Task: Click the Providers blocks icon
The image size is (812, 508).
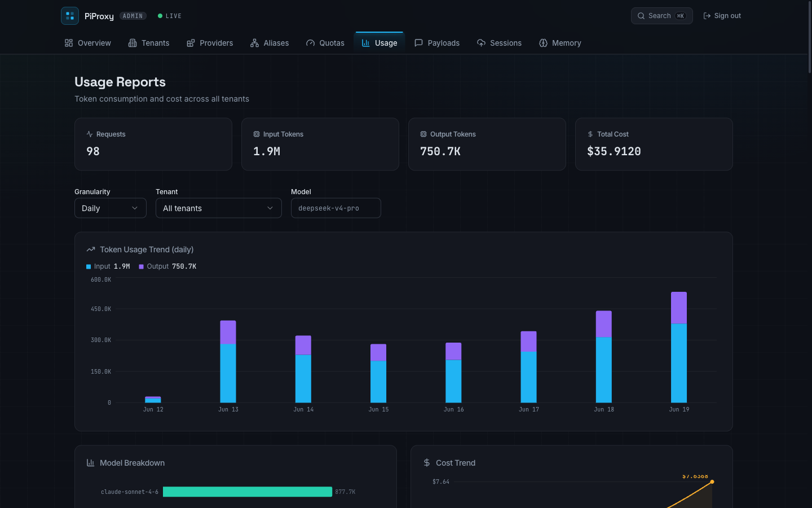Action: [x=191, y=43]
